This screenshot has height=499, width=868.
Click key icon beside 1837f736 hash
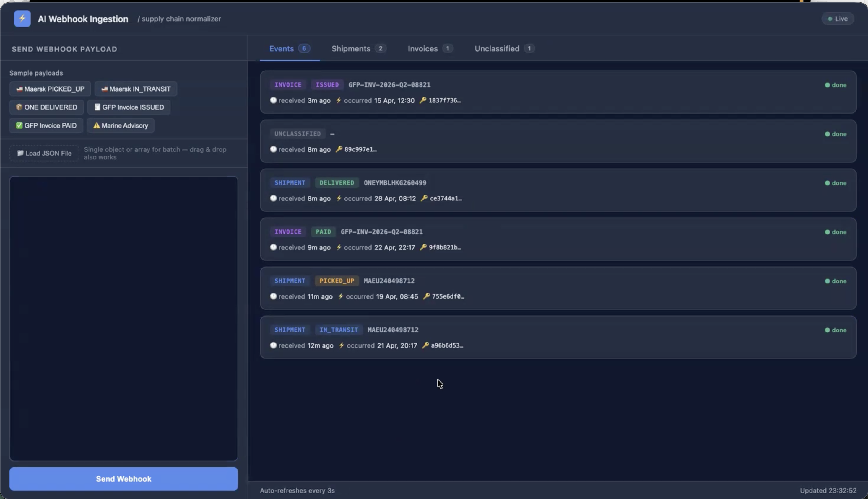(x=423, y=100)
